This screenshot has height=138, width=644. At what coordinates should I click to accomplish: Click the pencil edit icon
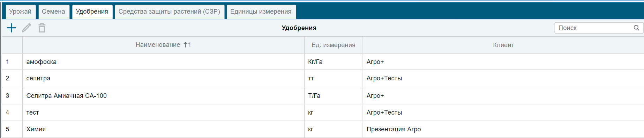[x=27, y=28]
